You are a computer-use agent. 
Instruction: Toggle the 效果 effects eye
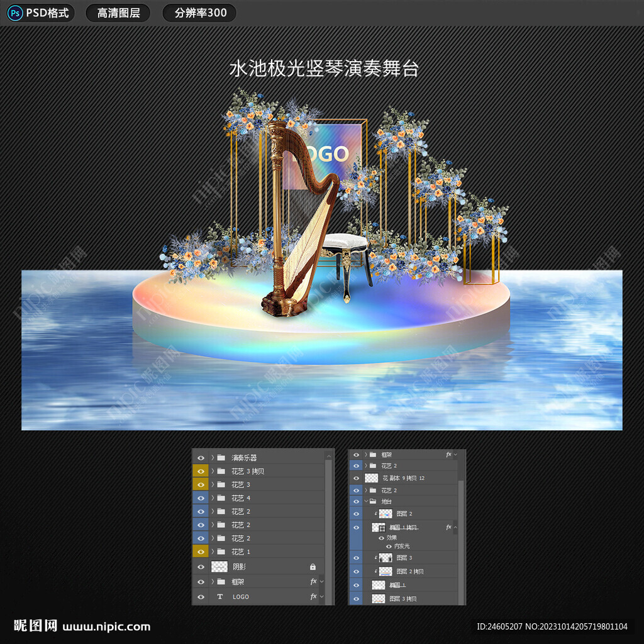pyautogui.click(x=382, y=538)
